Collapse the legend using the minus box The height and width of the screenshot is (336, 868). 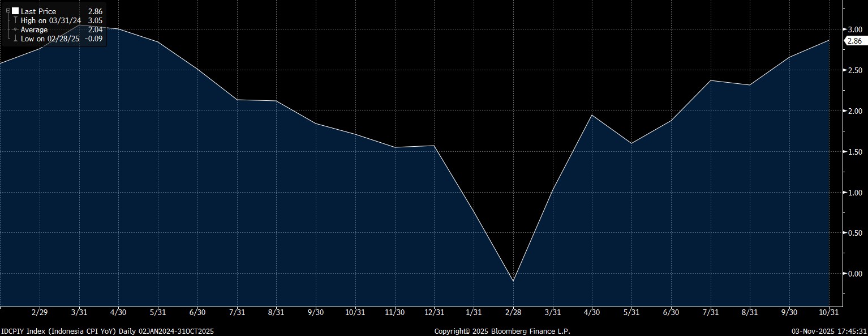tap(7, 11)
